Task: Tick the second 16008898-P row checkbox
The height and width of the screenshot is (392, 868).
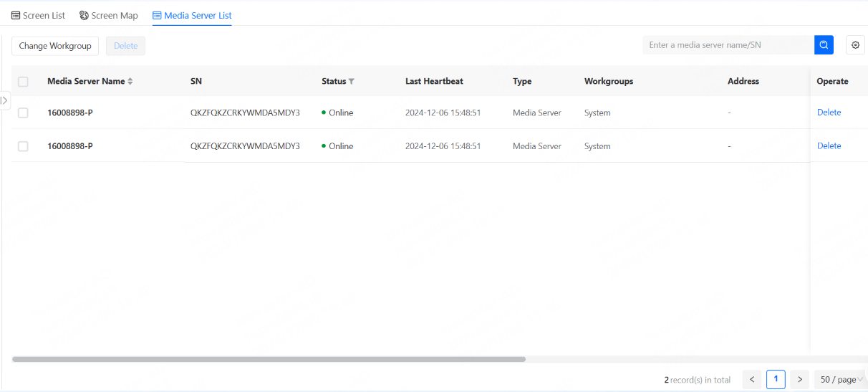Action: [23, 146]
